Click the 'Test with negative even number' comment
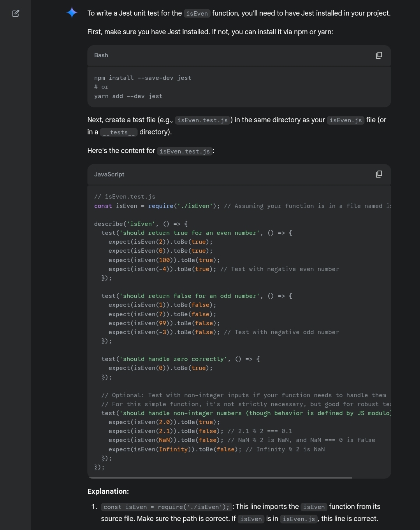 [279, 269]
